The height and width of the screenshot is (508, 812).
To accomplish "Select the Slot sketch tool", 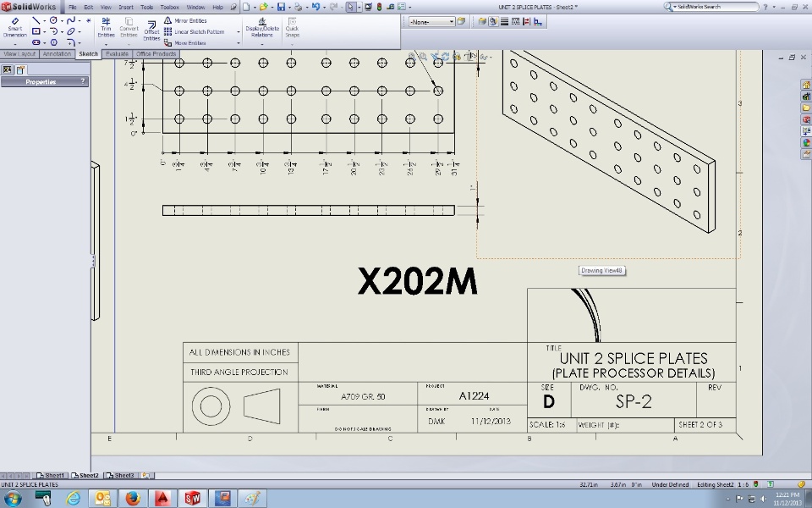I will pyautogui.click(x=36, y=42).
